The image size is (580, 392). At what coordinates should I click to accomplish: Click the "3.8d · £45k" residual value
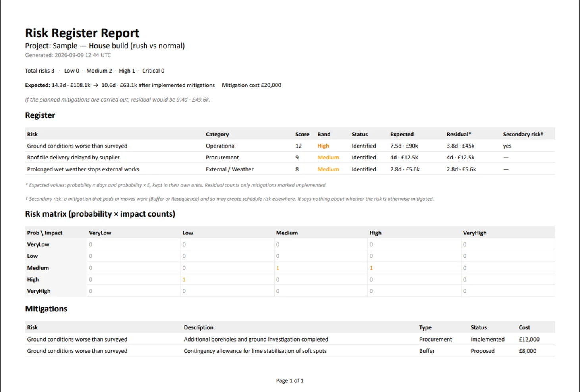coord(461,146)
